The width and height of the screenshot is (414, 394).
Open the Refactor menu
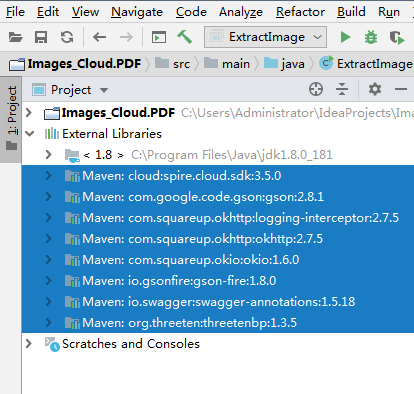(x=300, y=12)
